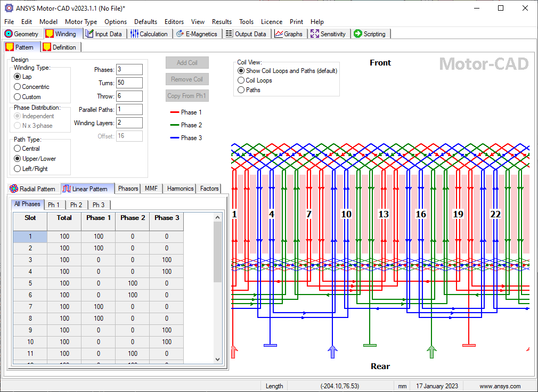Click the Throw input field
The image size is (538, 392).
(129, 96)
